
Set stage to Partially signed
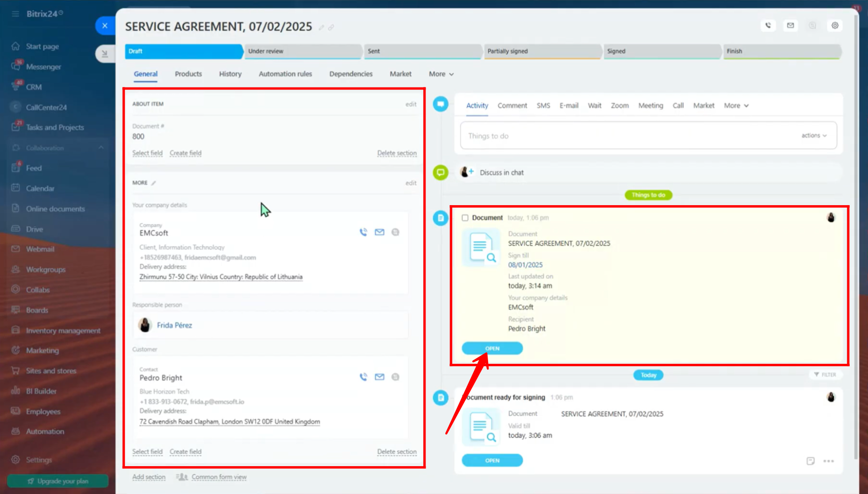pos(542,51)
